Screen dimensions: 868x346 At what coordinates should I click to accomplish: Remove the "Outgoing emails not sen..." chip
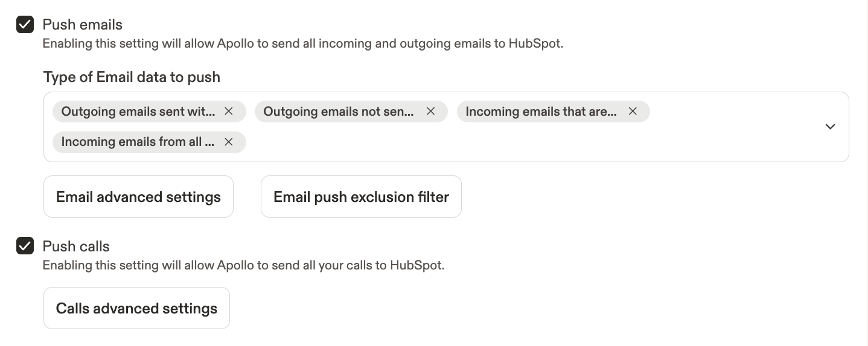pos(431,112)
